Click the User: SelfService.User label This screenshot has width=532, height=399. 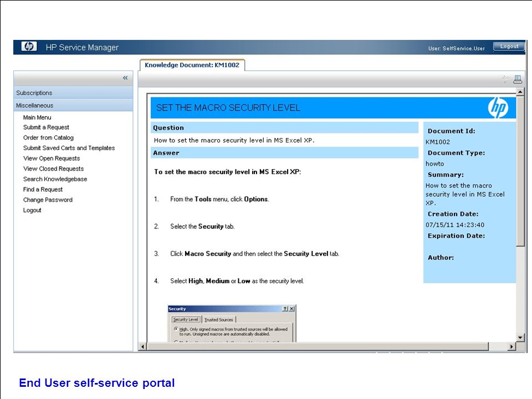pyautogui.click(x=456, y=49)
